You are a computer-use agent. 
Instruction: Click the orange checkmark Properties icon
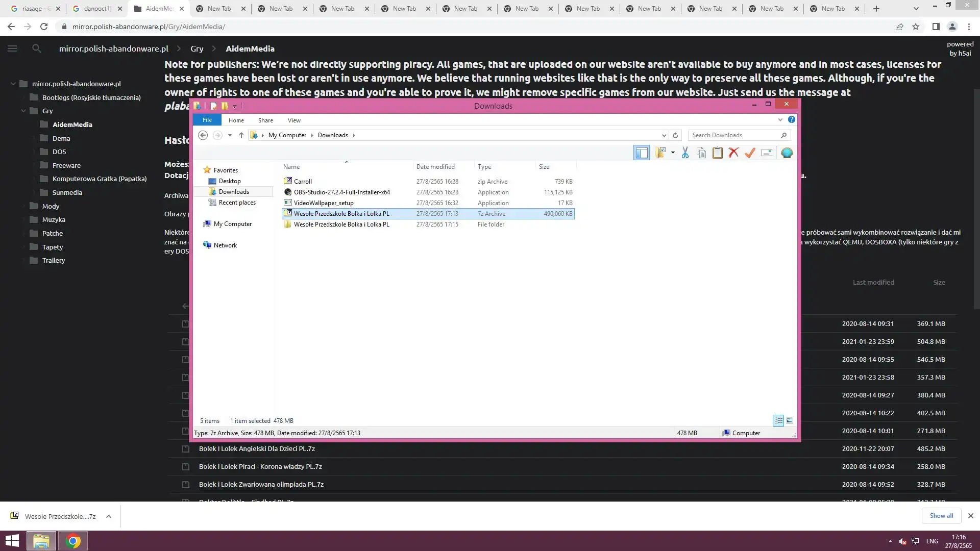tap(750, 153)
